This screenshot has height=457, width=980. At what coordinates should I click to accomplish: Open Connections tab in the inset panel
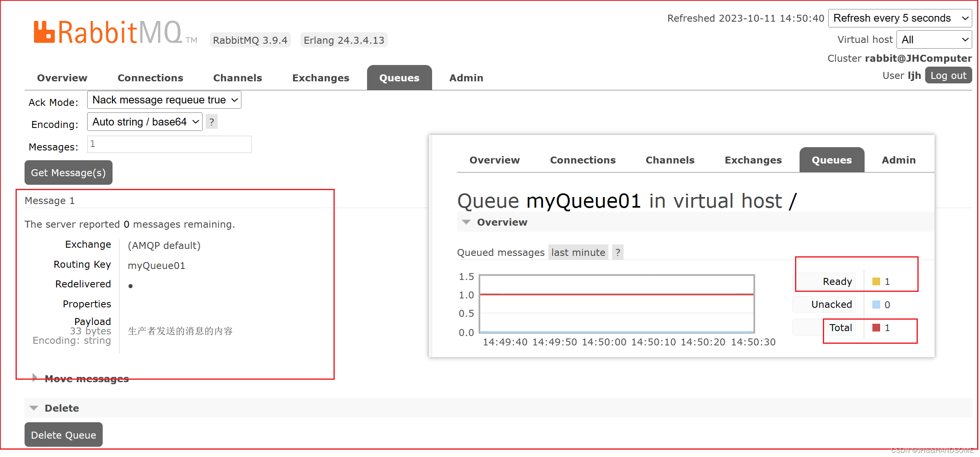coord(583,160)
